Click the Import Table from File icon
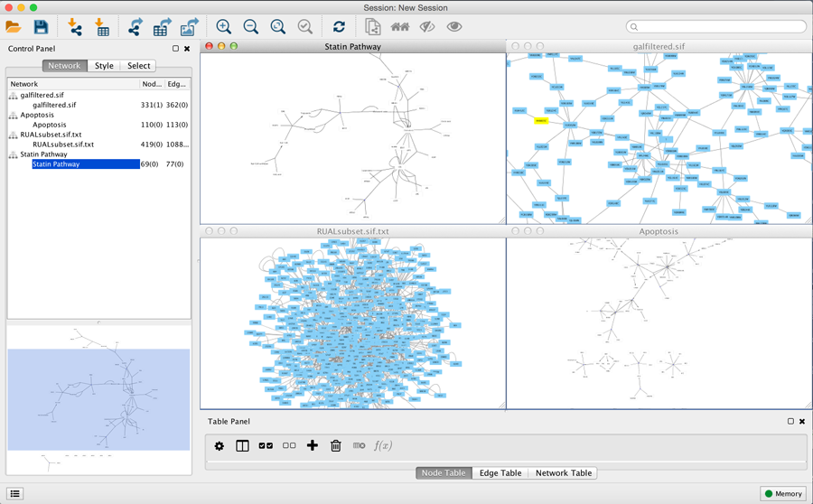Image resolution: width=813 pixels, height=504 pixels. pyautogui.click(x=102, y=28)
